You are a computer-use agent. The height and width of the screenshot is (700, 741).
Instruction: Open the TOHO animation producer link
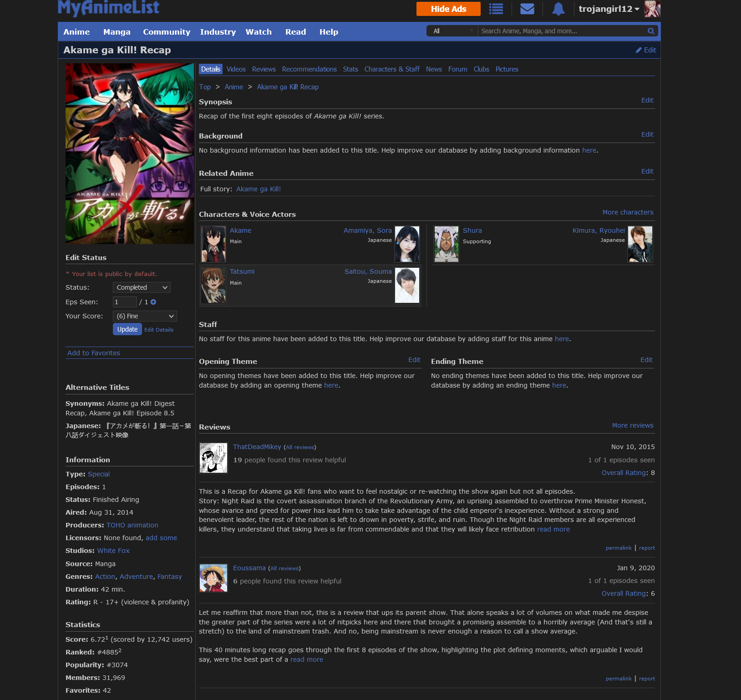[x=132, y=525]
